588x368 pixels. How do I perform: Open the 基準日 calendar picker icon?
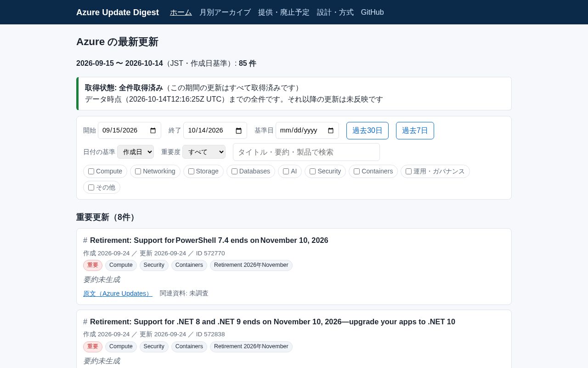(331, 131)
